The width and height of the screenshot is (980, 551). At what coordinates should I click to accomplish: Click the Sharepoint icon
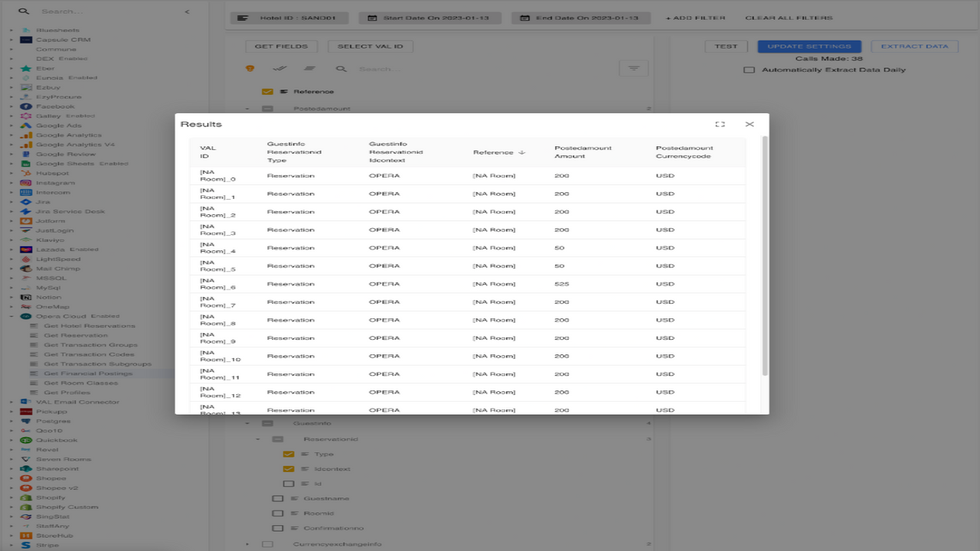(26, 469)
